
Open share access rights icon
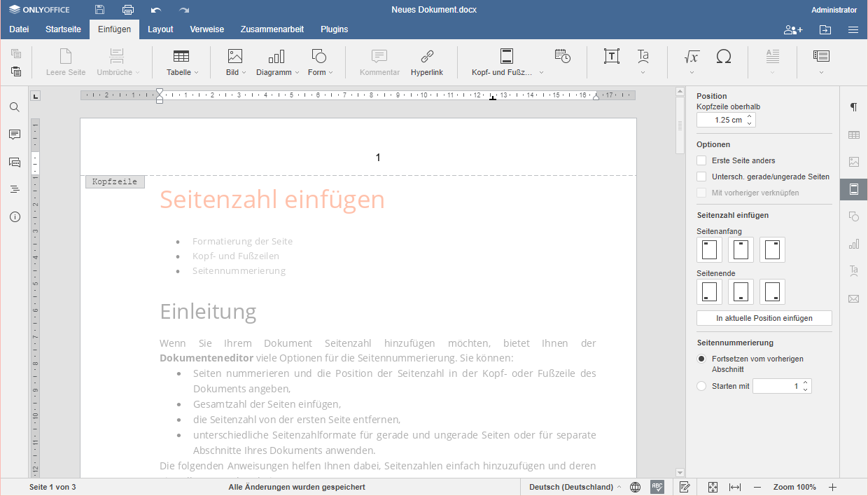coord(793,29)
